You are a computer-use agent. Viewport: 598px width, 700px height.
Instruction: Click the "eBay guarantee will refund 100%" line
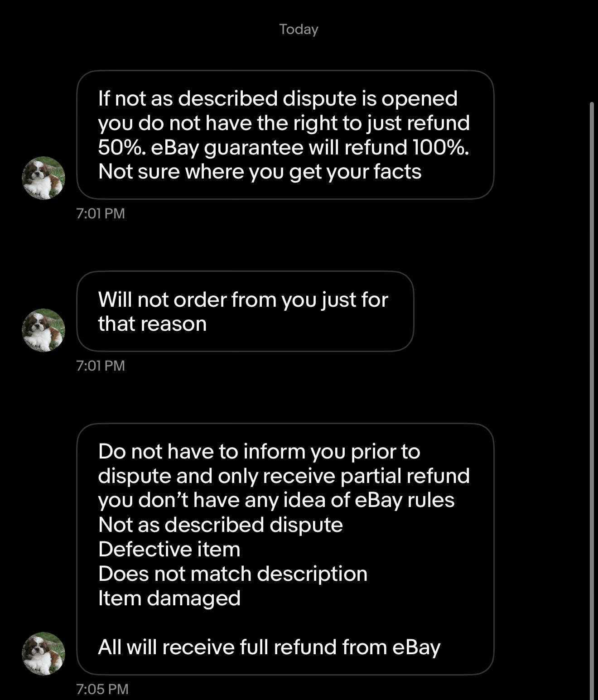310,147
